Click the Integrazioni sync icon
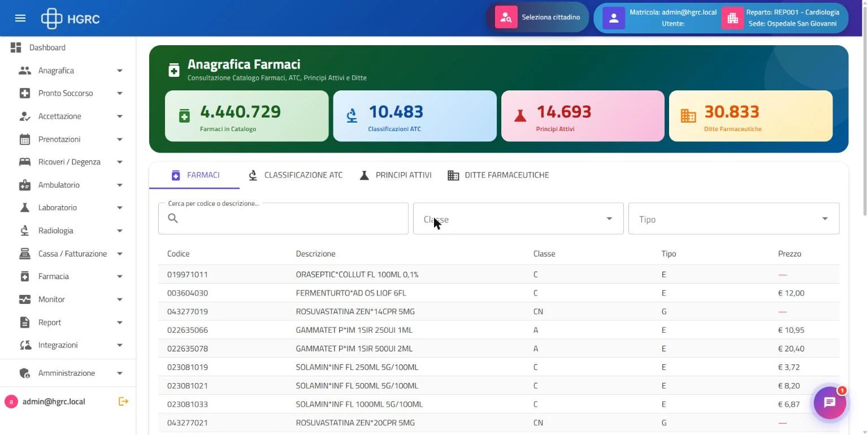The height and width of the screenshot is (435, 868). click(x=25, y=345)
